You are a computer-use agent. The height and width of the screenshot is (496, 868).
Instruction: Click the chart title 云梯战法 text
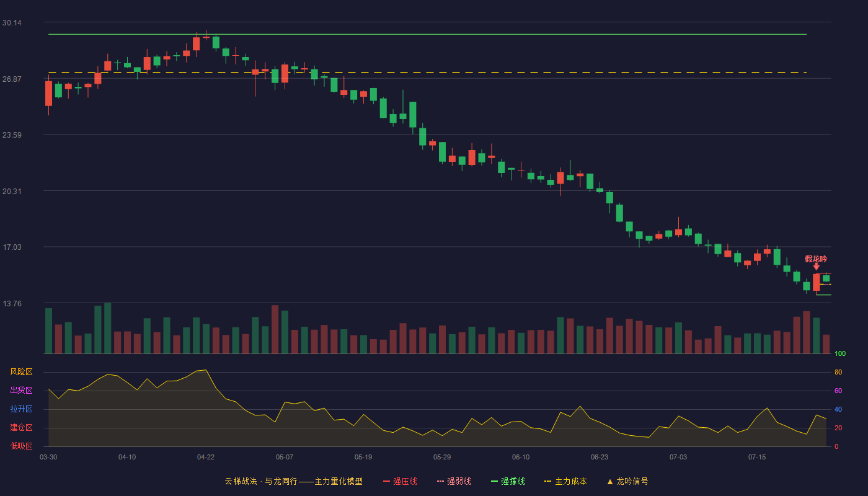241,481
